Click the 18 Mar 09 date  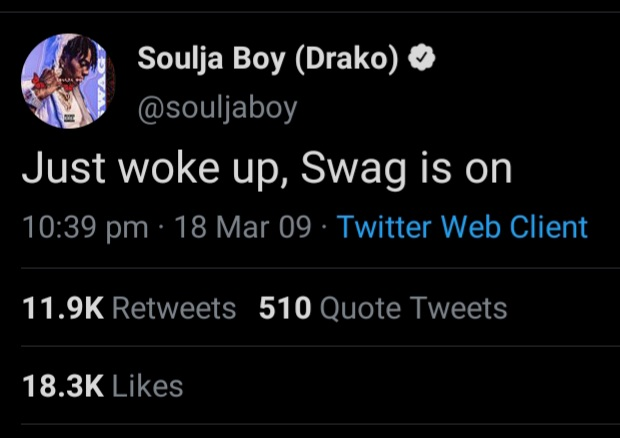[x=243, y=227]
